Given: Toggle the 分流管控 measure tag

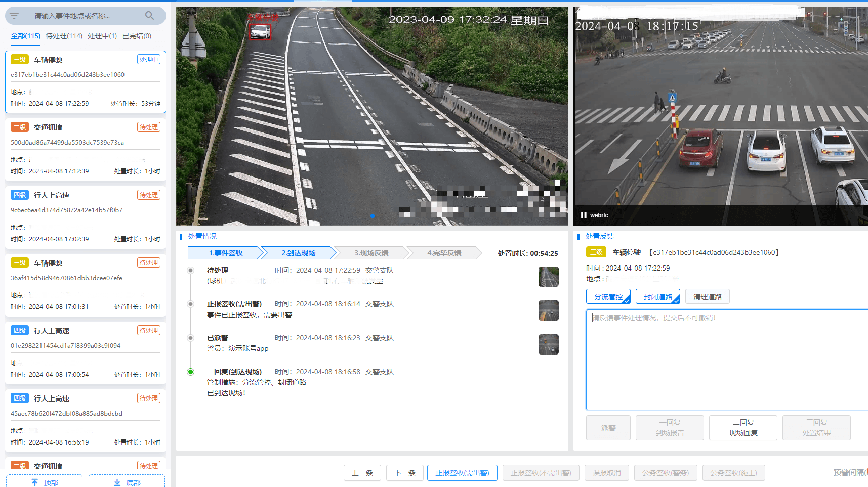Looking at the screenshot, I should pos(608,297).
